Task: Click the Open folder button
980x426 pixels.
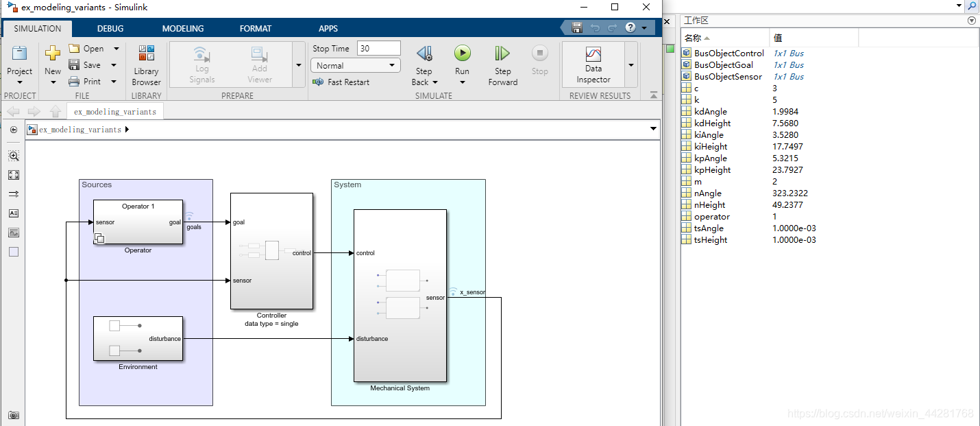Action: 87,49
